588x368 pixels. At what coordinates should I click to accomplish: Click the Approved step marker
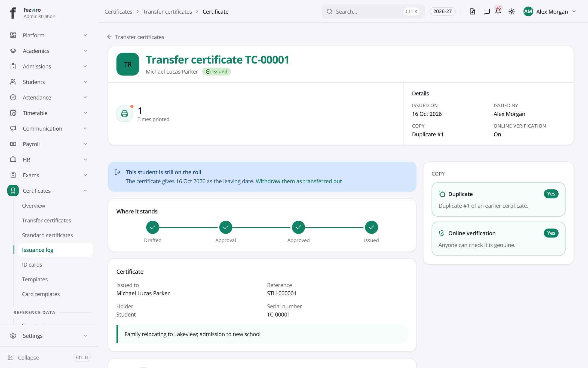[298, 227]
